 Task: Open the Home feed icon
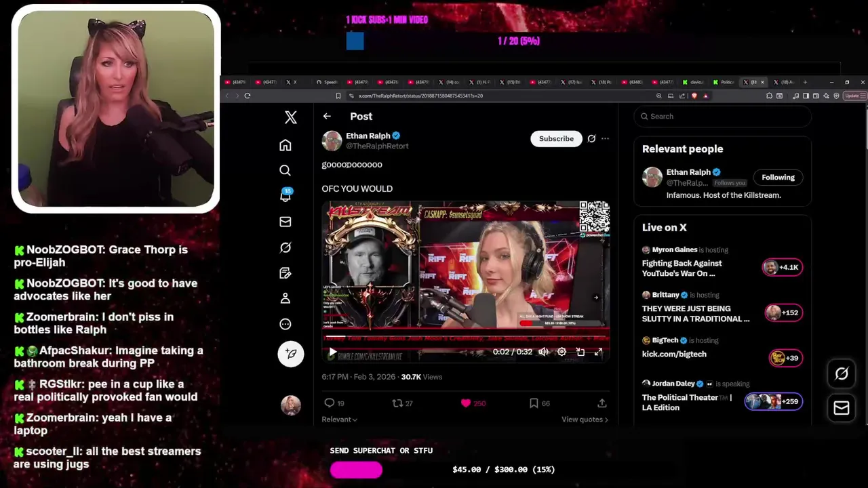285,145
